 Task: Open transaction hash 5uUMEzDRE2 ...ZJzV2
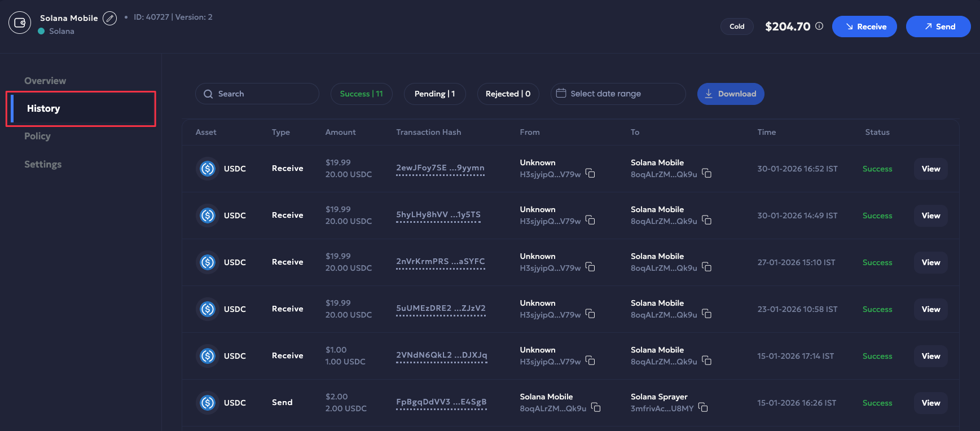[441, 309]
